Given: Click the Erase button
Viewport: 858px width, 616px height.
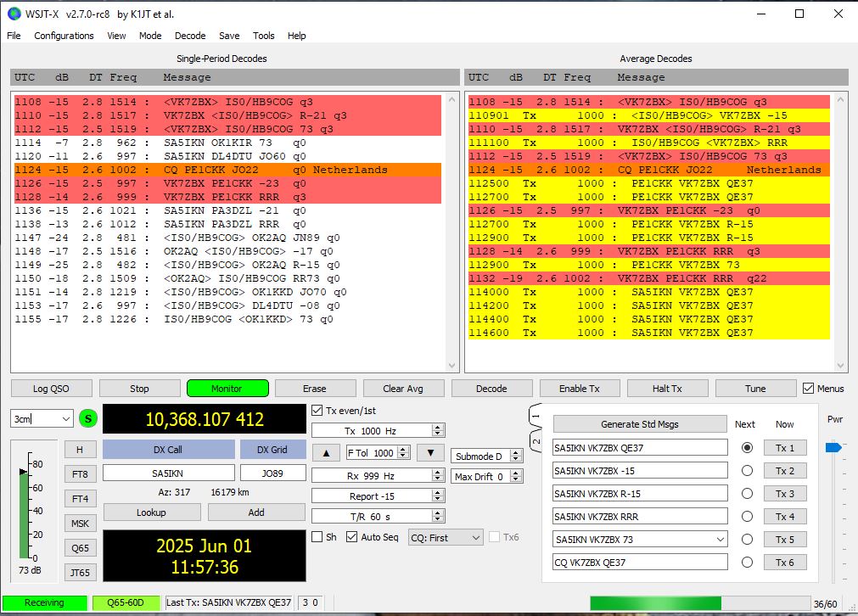Looking at the screenshot, I should coord(315,389).
